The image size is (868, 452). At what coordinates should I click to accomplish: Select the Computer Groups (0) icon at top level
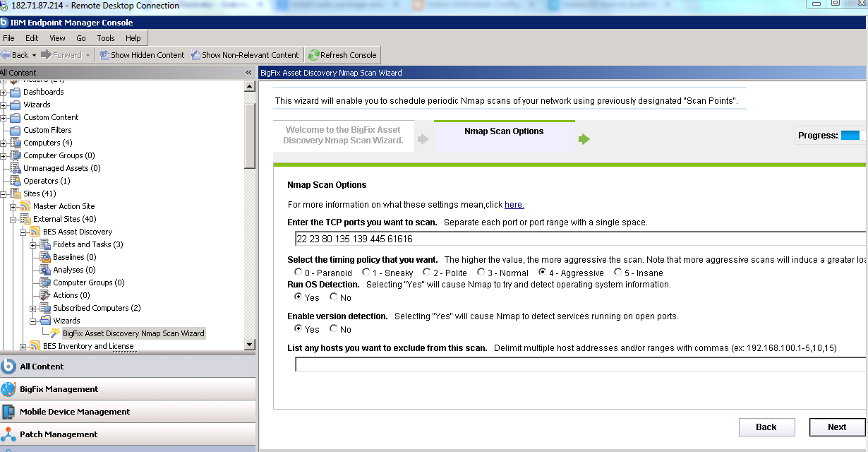click(16, 155)
